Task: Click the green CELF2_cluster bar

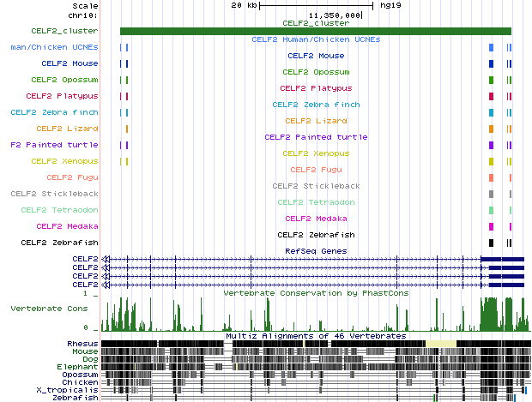Action: (315, 32)
